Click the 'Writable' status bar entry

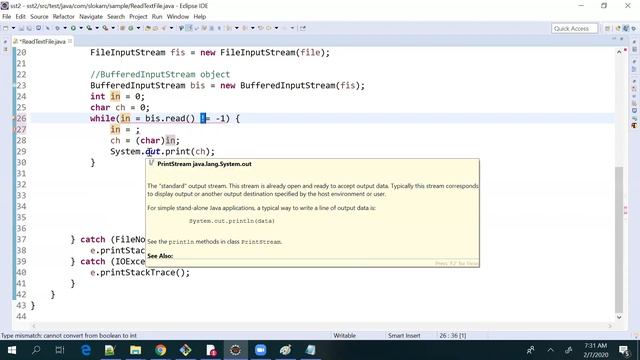click(344, 336)
